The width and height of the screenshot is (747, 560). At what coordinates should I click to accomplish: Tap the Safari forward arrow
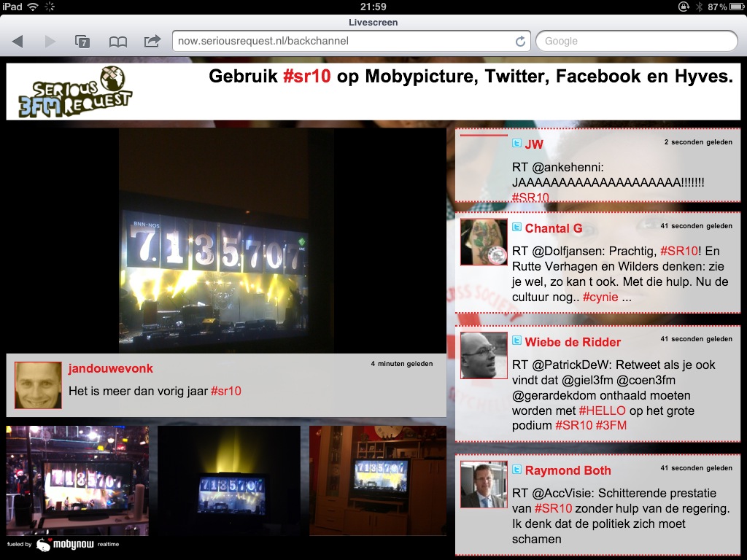click(x=50, y=42)
